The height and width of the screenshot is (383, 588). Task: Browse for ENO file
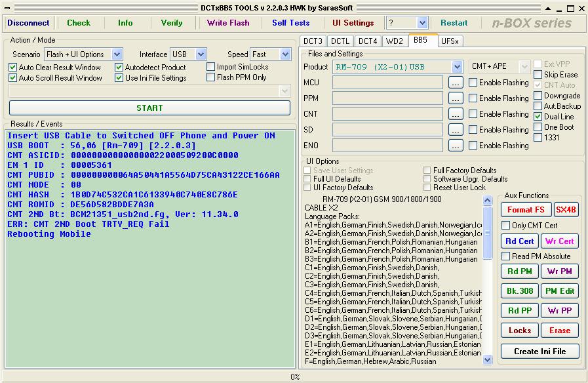[x=455, y=146]
